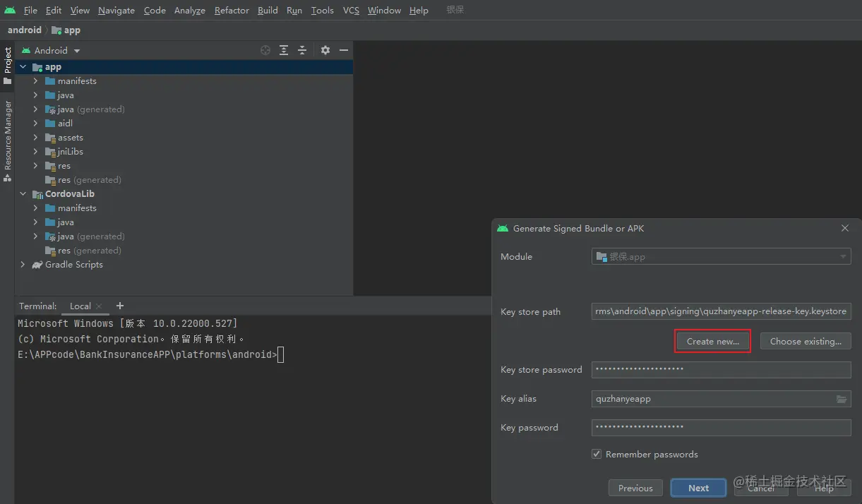Viewport: 862px width, 504px height.
Task: Open the Resource Manager side tab
Action: [x=8, y=141]
